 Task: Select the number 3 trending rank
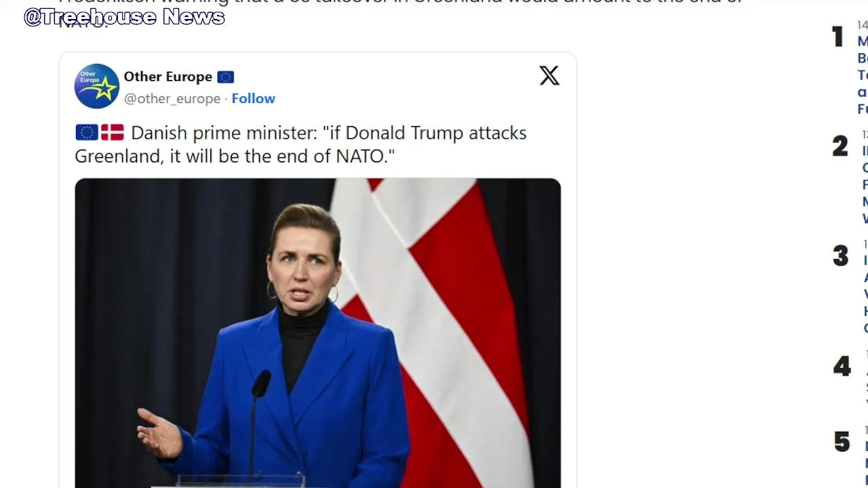[x=841, y=256]
